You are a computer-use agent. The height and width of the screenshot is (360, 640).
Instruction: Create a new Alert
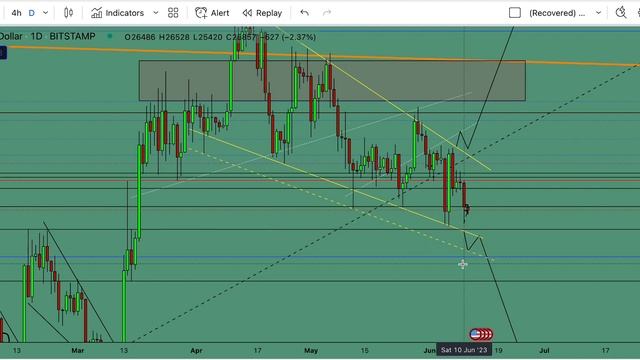pyautogui.click(x=212, y=13)
